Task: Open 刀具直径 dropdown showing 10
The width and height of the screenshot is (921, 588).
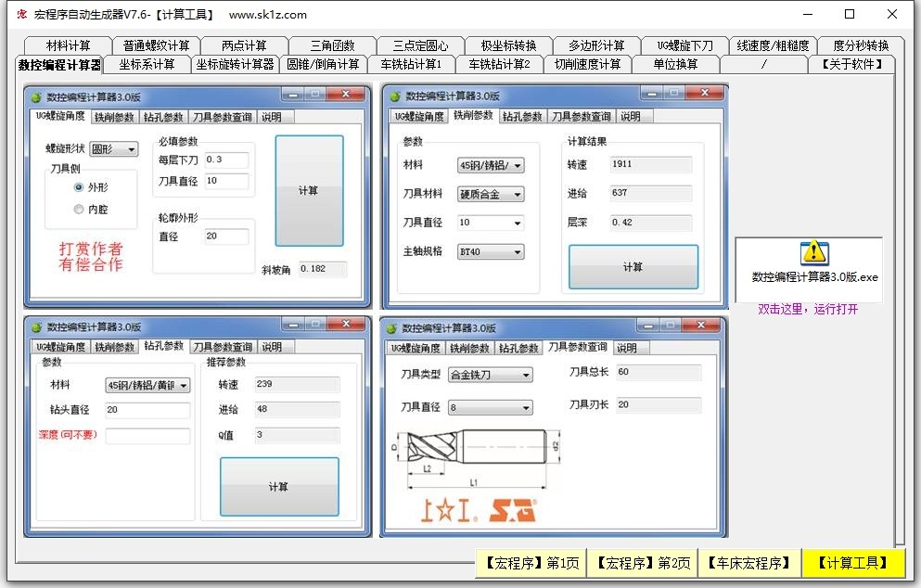Action: [491, 223]
